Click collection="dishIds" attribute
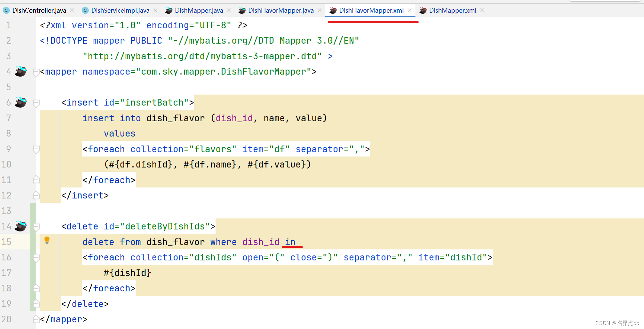This screenshot has height=329, width=644. pos(184,257)
